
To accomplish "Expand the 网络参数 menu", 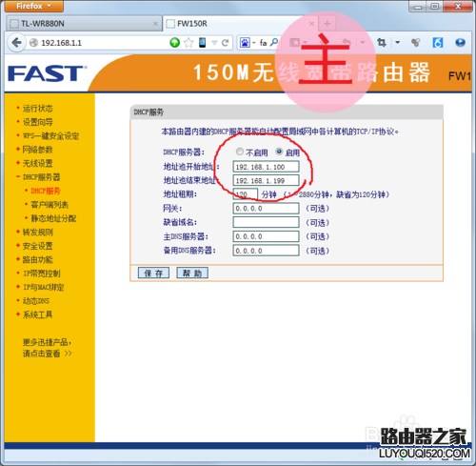I will point(37,150).
